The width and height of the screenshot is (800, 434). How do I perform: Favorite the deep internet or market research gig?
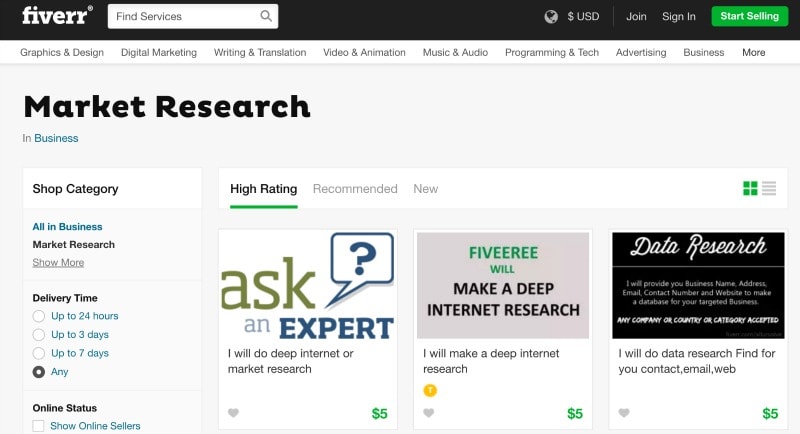click(x=233, y=413)
